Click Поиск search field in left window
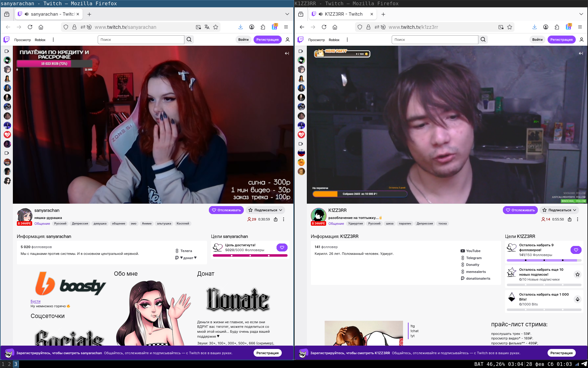This screenshot has width=588, height=368. pos(141,40)
